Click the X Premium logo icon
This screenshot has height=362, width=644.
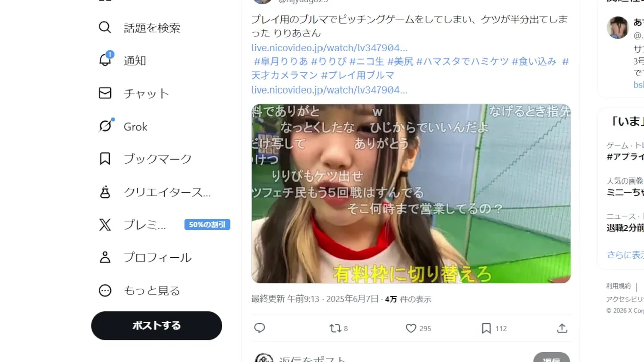(105, 225)
